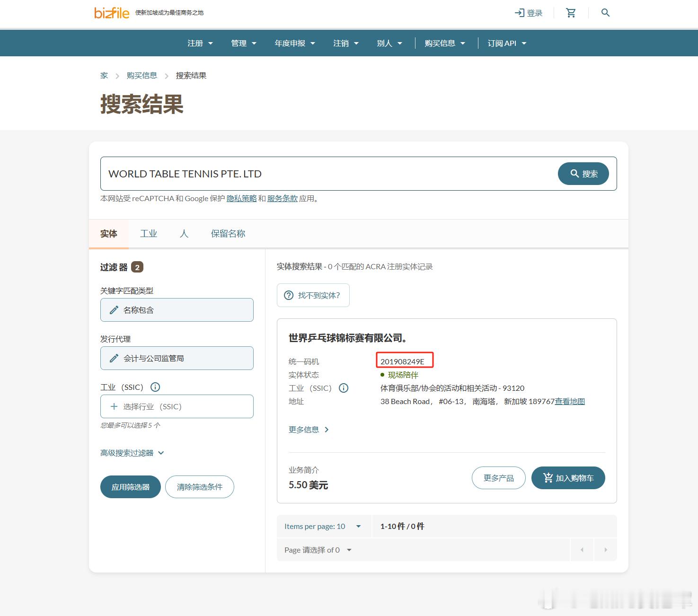
Task: Click the 找不到实体? help button
Action: [x=313, y=295]
